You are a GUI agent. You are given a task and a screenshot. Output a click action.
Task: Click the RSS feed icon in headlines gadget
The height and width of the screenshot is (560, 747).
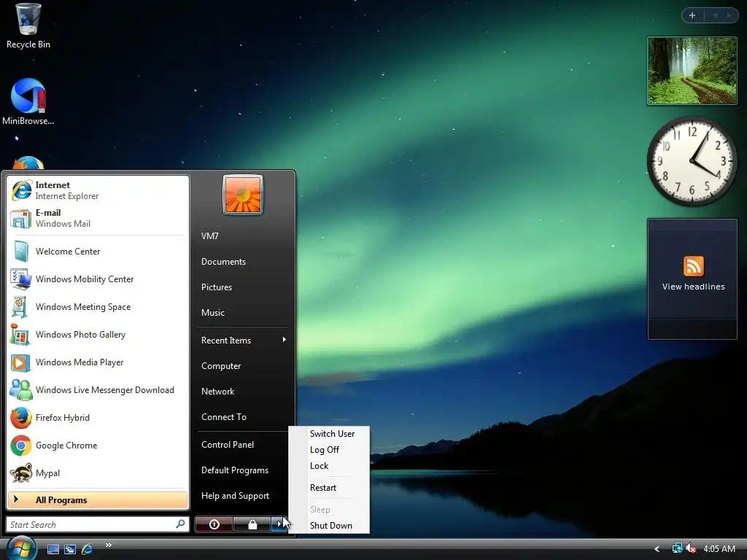pyautogui.click(x=693, y=265)
